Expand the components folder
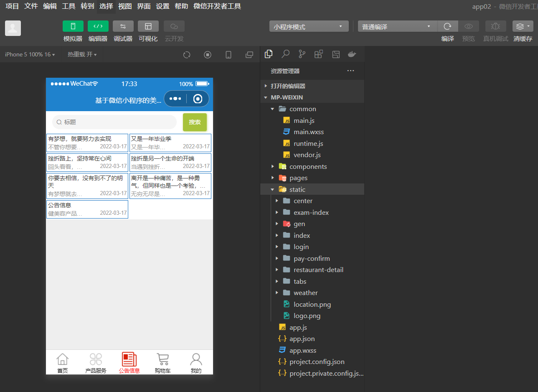The width and height of the screenshot is (538, 392). [x=312, y=166]
